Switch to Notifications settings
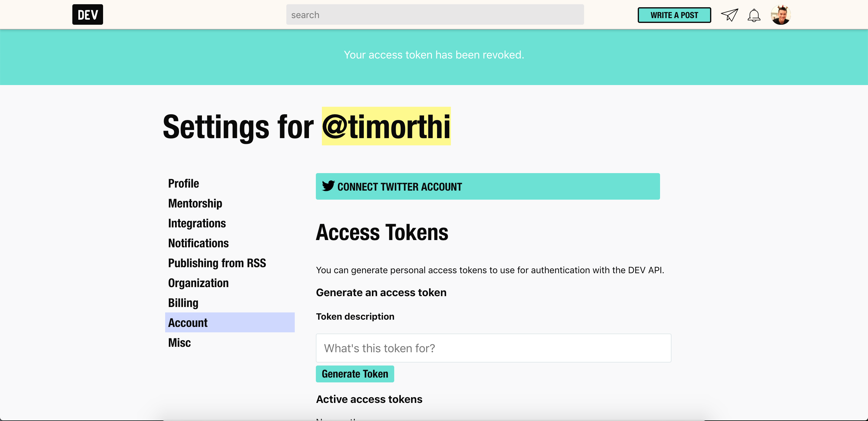 198,243
